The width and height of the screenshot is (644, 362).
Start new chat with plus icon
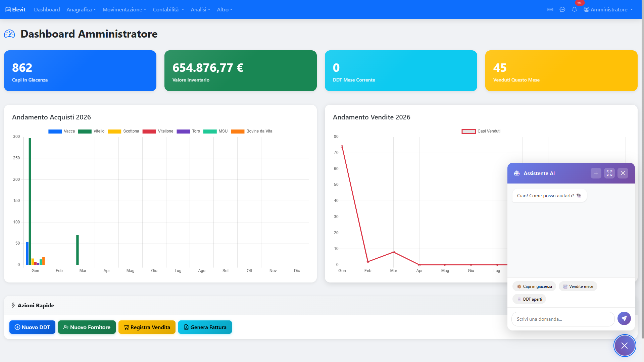(596, 173)
